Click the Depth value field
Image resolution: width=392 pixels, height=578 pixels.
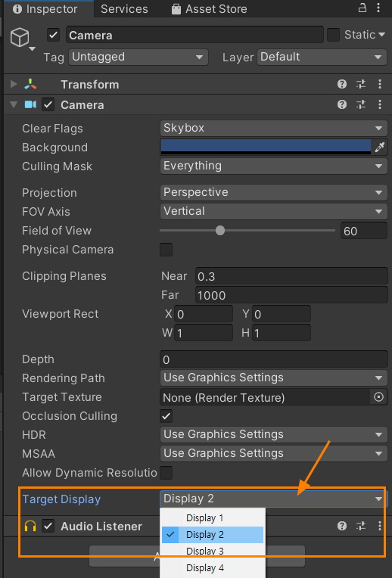coord(274,359)
